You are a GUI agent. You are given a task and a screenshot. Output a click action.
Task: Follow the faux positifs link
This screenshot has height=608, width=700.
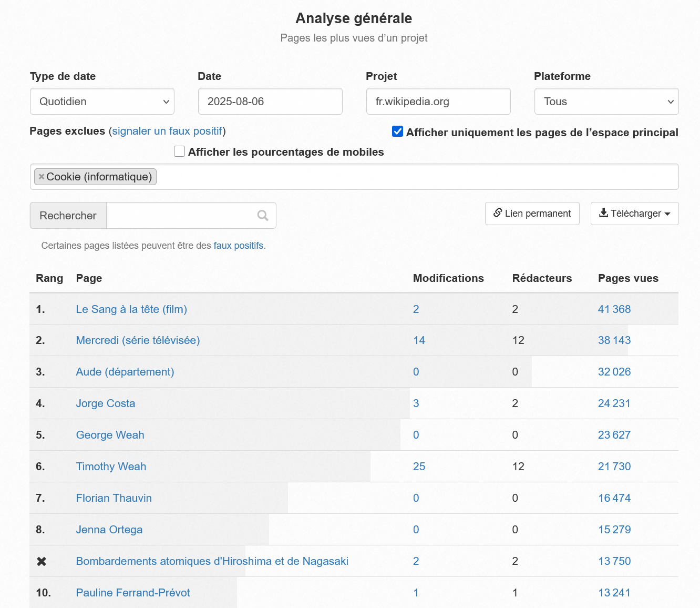(238, 246)
